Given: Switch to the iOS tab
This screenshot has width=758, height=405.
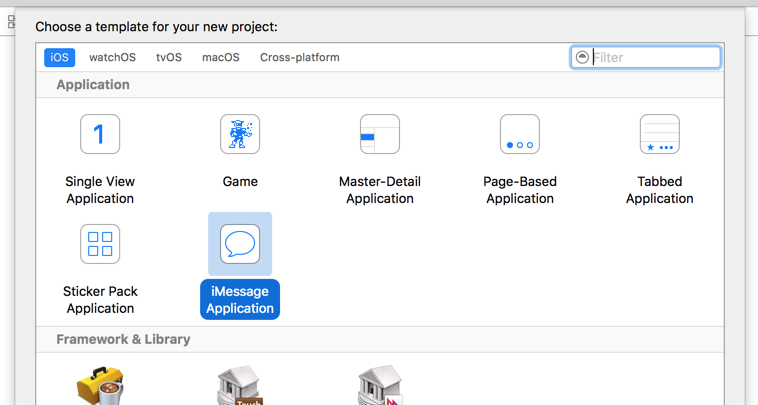Looking at the screenshot, I should pos(60,58).
